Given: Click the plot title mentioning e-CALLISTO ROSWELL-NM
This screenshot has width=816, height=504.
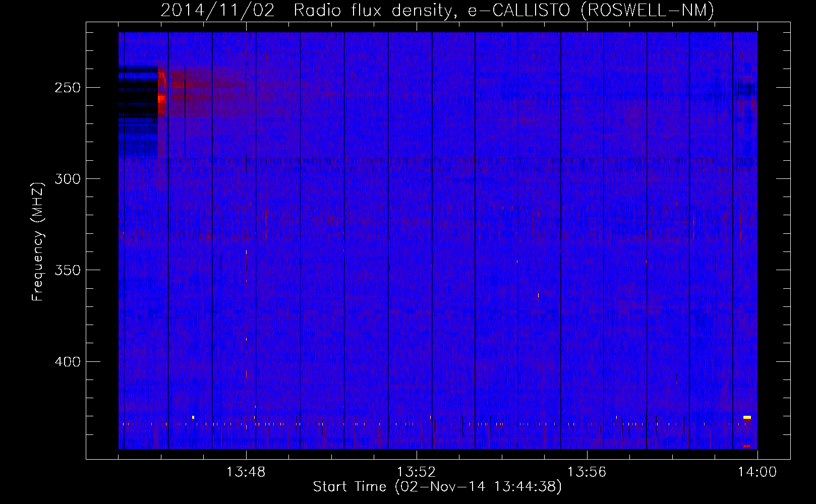Looking at the screenshot, I should tap(437, 10).
